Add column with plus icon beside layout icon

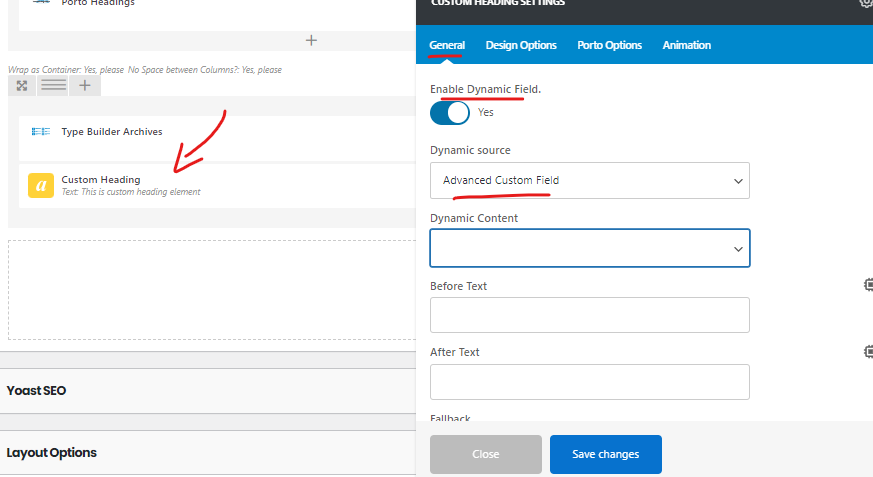[x=85, y=86]
